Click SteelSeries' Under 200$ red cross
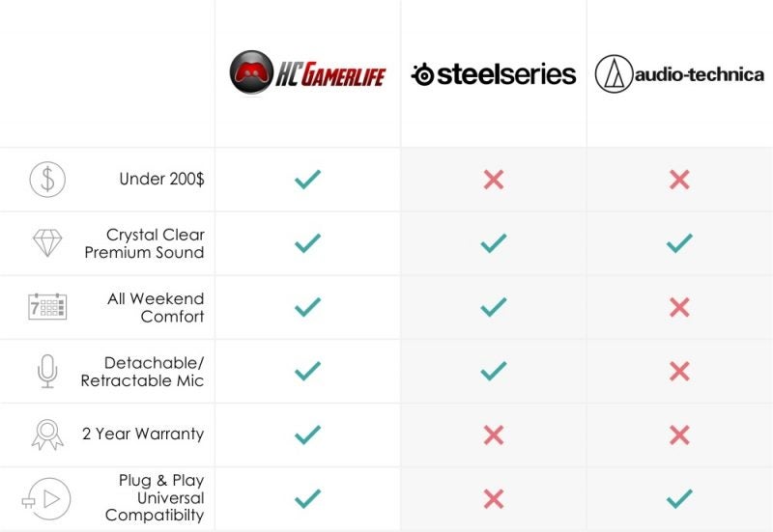The height and width of the screenshot is (532, 773). point(494,180)
